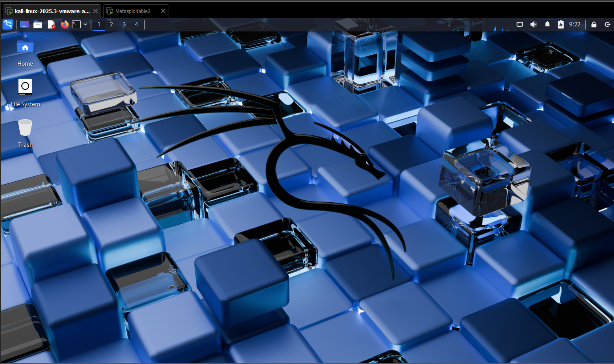Click the volume speaker icon

click(533, 24)
